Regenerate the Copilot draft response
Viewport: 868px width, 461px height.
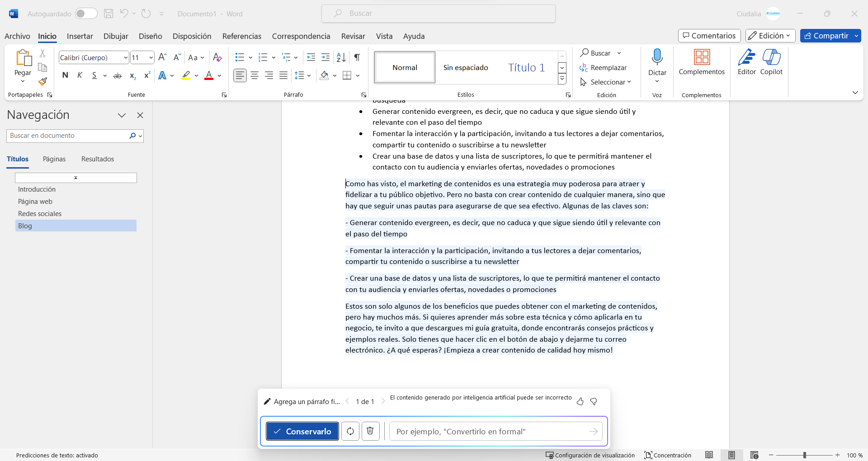pos(350,431)
